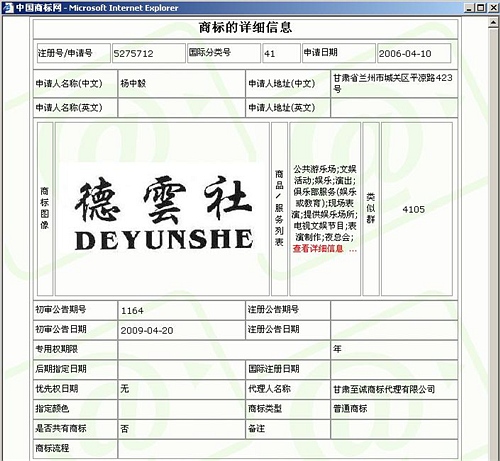Click the 专用权期限 label

click(56, 349)
